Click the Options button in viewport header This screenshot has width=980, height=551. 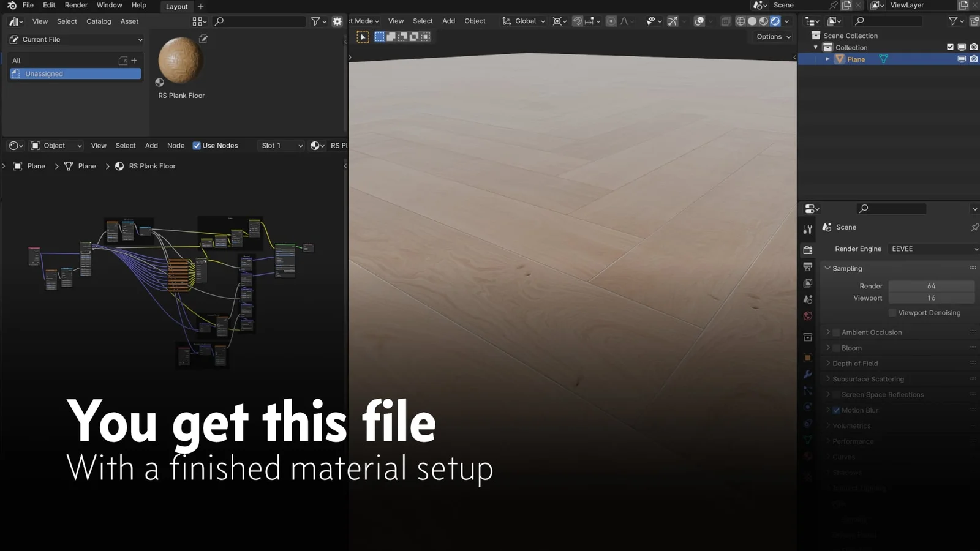tap(771, 36)
